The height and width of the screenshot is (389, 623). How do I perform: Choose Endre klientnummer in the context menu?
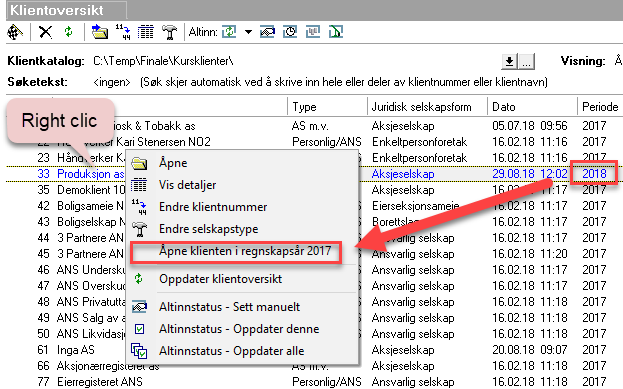[242, 207]
